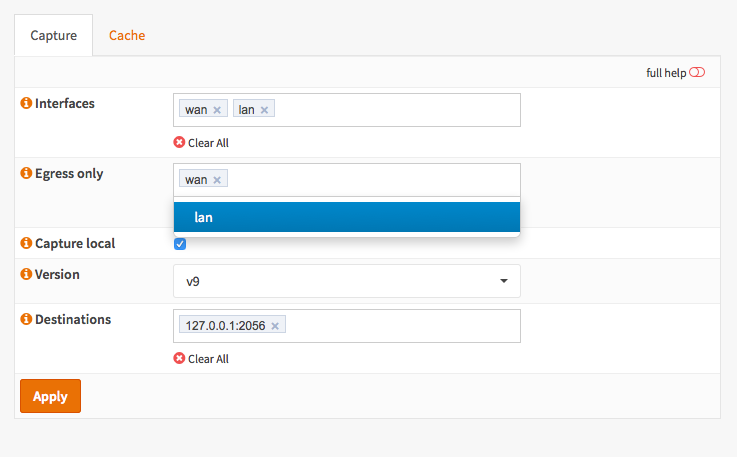Clear All entries under Destinations

pos(201,359)
